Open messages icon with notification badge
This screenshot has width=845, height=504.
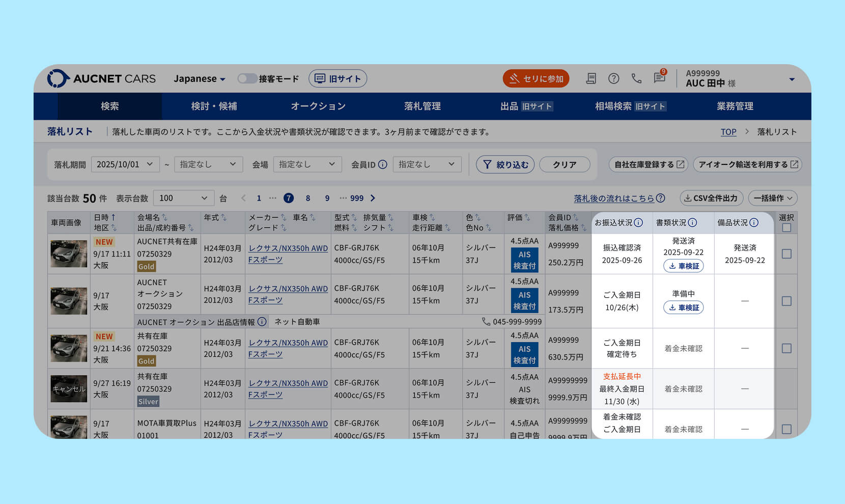point(660,78)
